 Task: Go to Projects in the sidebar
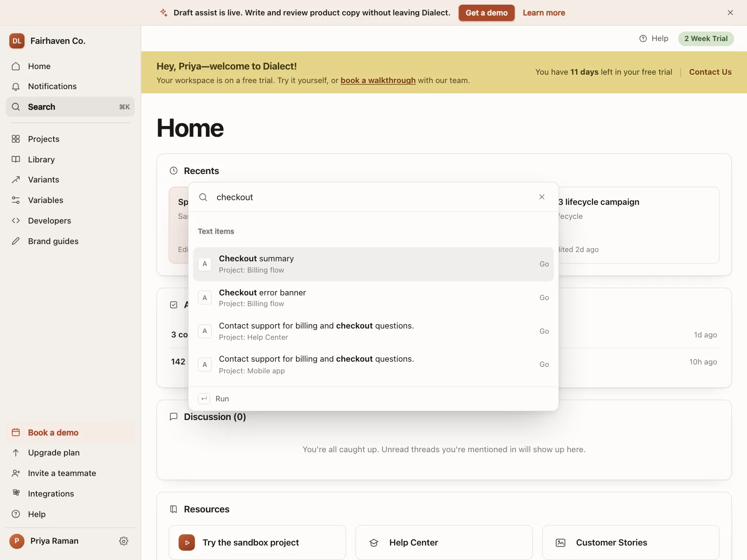pos(70,139)
